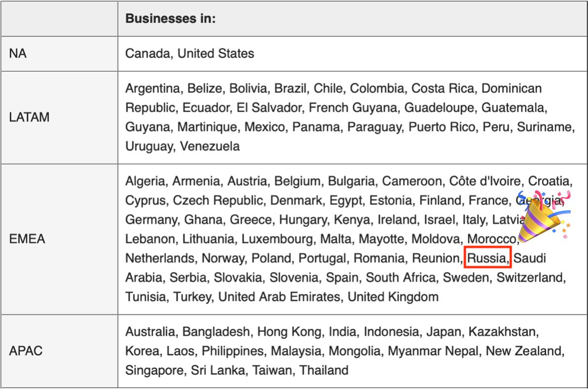
Task: Select the NA row label
Action: click(x=17, y=53)
